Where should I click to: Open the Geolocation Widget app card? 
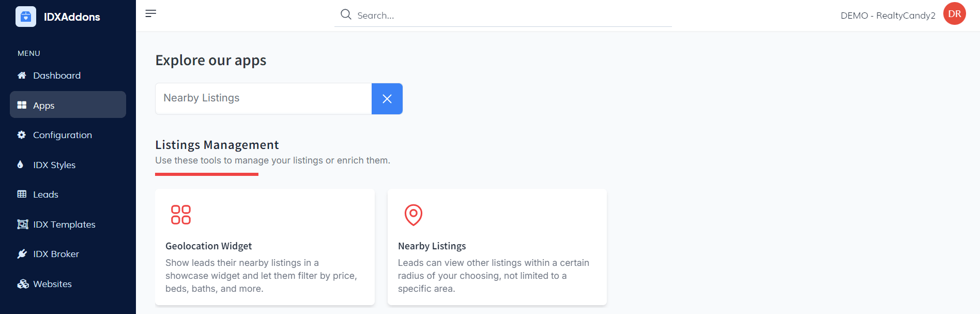pyautogui.click(x=264, y=247)
